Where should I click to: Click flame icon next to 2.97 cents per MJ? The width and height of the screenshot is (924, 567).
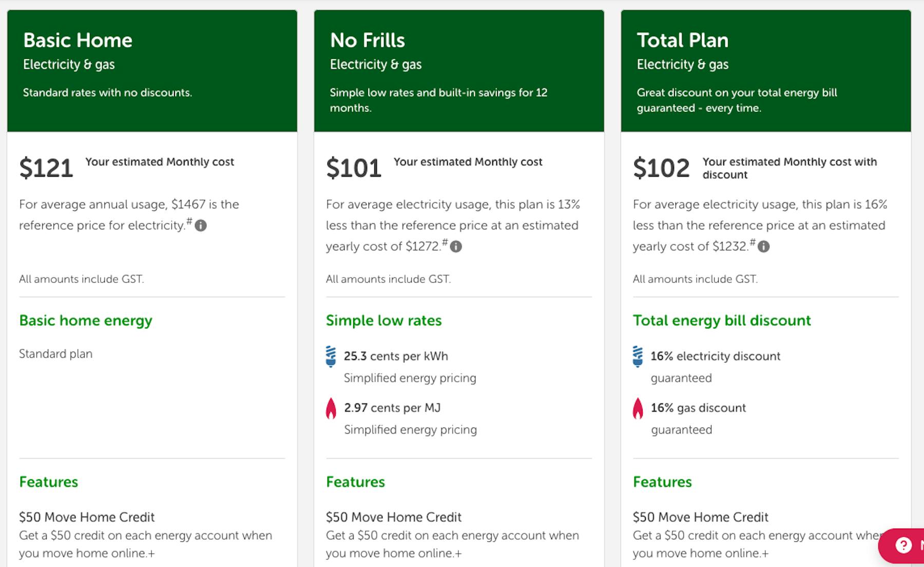tap(331, 408)
